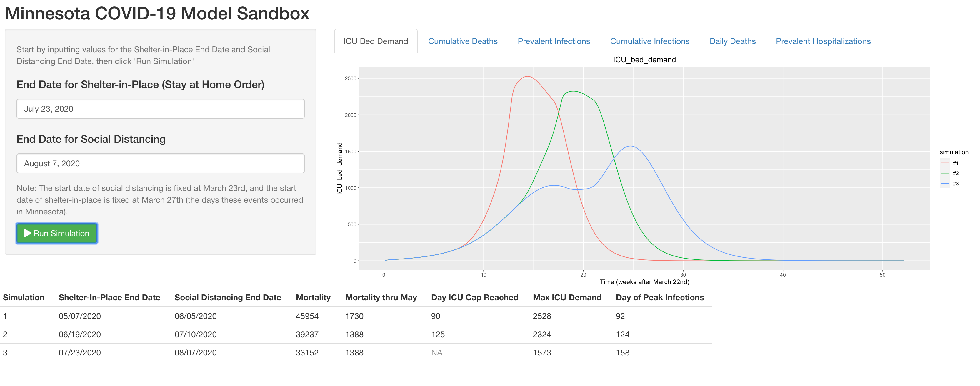Click the play icon on Run Simulation
This screenshot has height=386, width=980.
pyautogui.click(x=27, y=233)
